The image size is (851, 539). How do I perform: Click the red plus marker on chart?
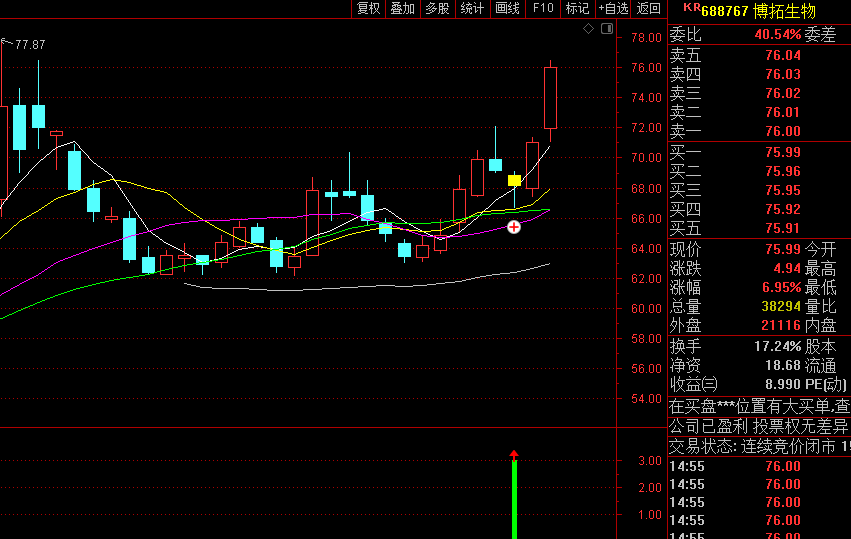pyautogui.click(x=513, y=227)
